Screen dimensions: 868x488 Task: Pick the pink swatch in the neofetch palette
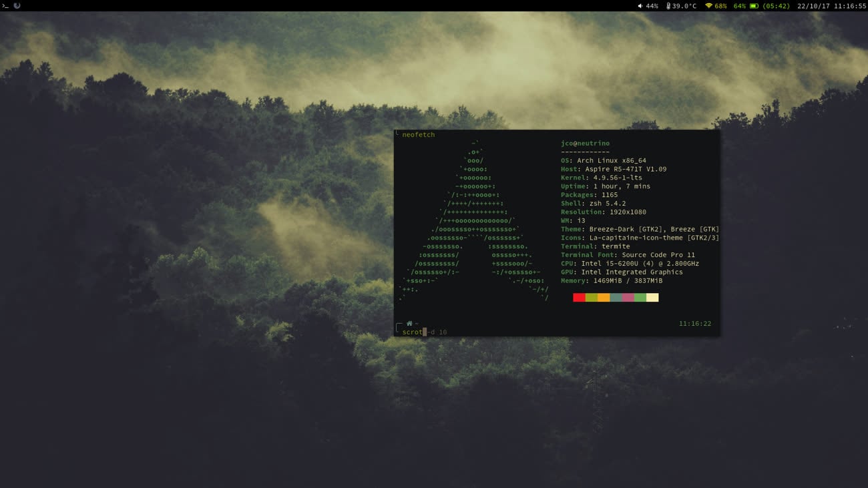(x=628, y=298)
